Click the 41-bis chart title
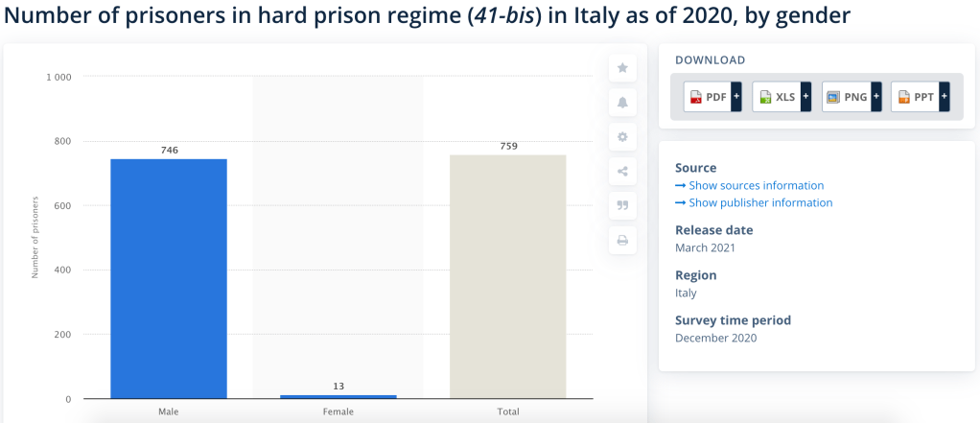Image resolution: width=980 pixels, height=423 pixels. pos(428,17)
